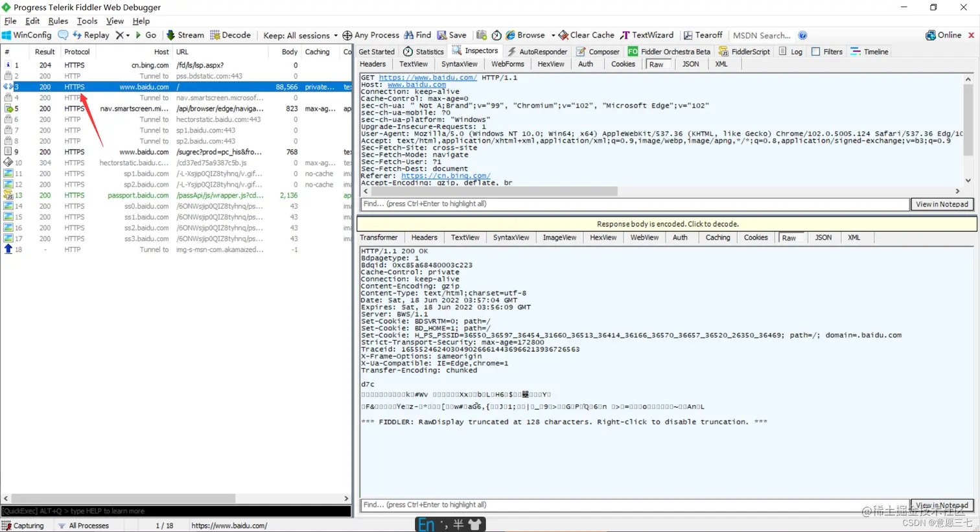The width and height of the screenshot is (980, 532).
Task: Open the Keep: All sessions dropdown
Action: 300,36
